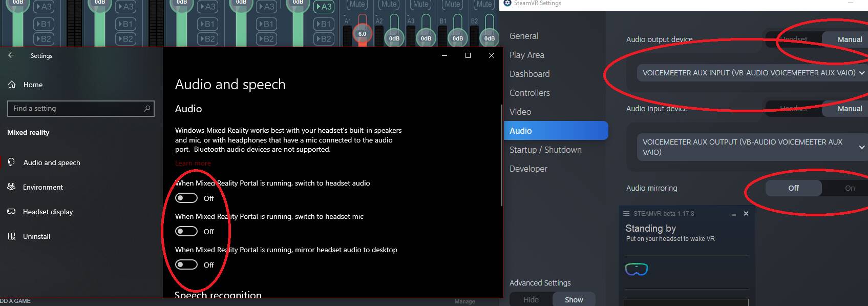Go back using the Settings back arrow

pos(11,55)
